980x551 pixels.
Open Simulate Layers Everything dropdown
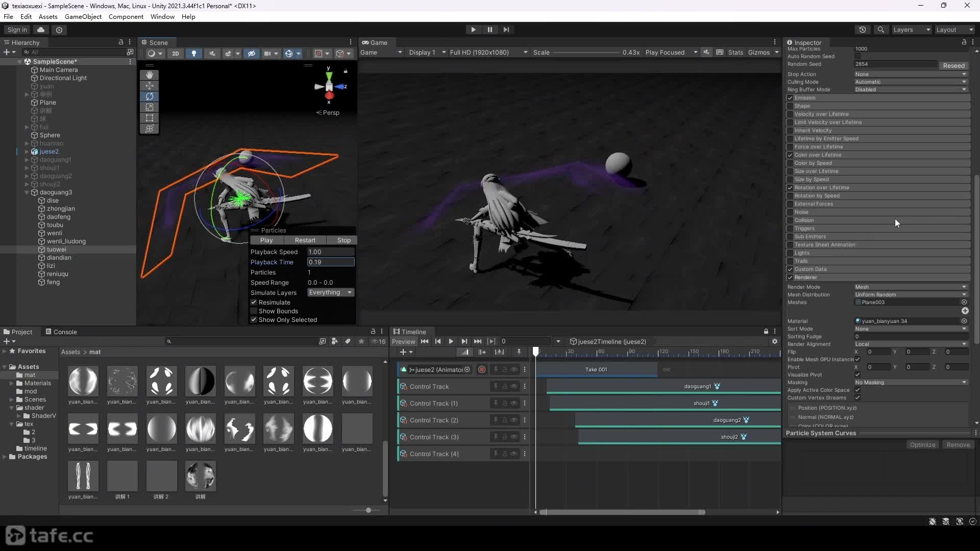(331, 292)
